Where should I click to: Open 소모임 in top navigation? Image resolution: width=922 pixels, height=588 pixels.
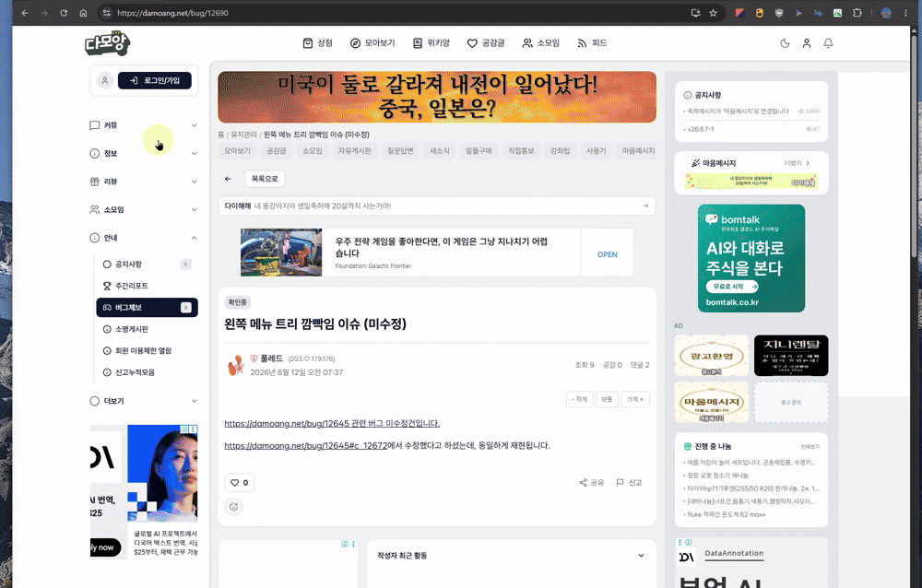coord(541,43)
